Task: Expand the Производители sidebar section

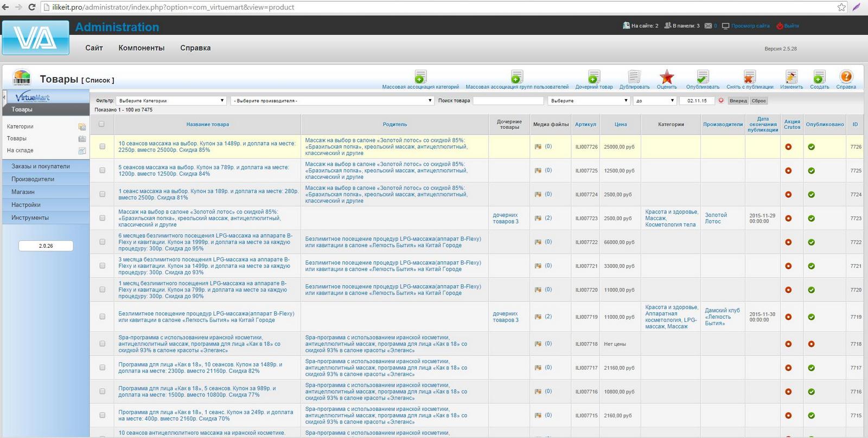Action: (x=46, y=179)
